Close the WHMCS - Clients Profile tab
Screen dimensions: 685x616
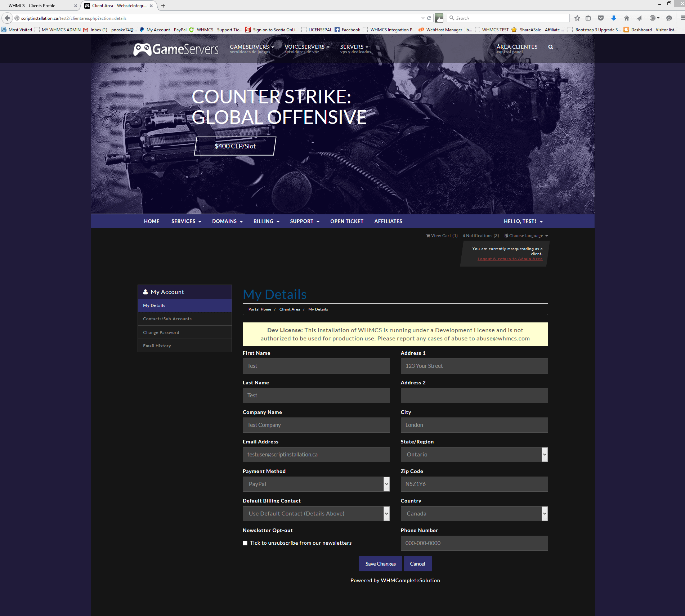(75, 6)
